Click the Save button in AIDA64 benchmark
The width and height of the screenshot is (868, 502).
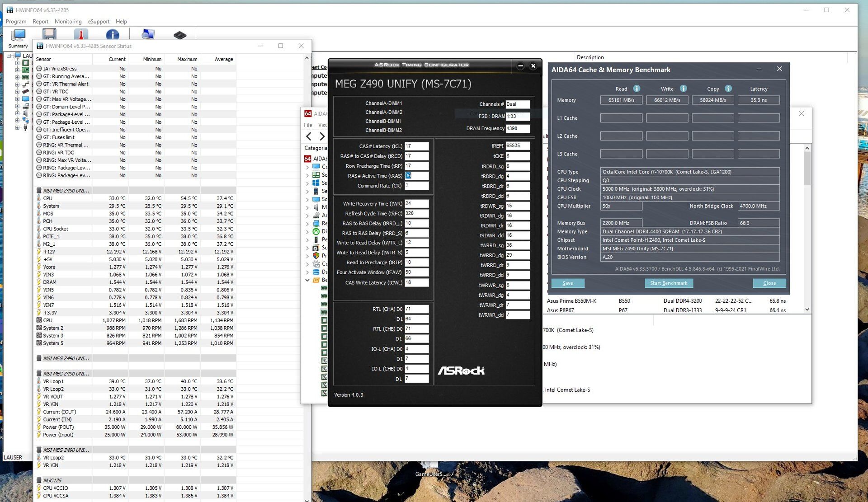[x=567, y=283]
